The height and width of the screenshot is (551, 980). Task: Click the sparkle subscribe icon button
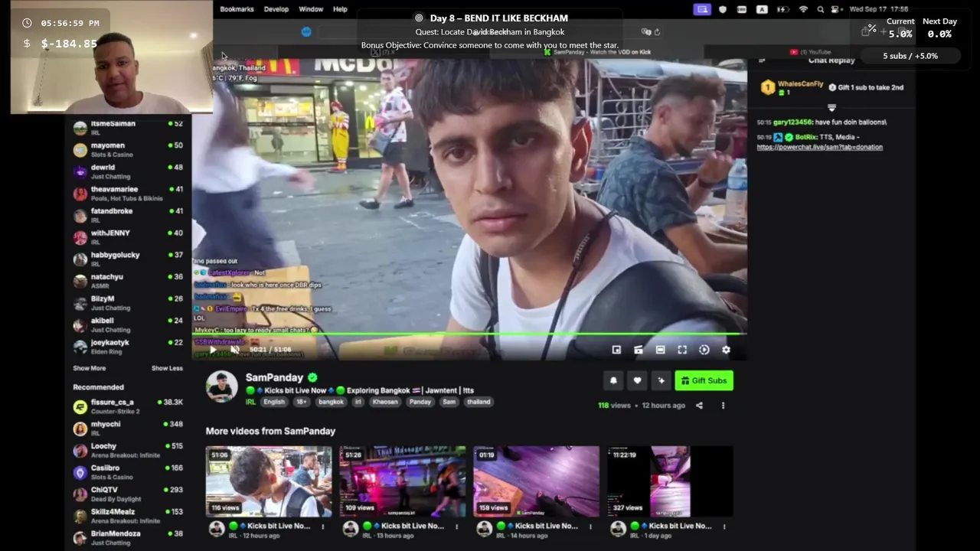(661, 380)
